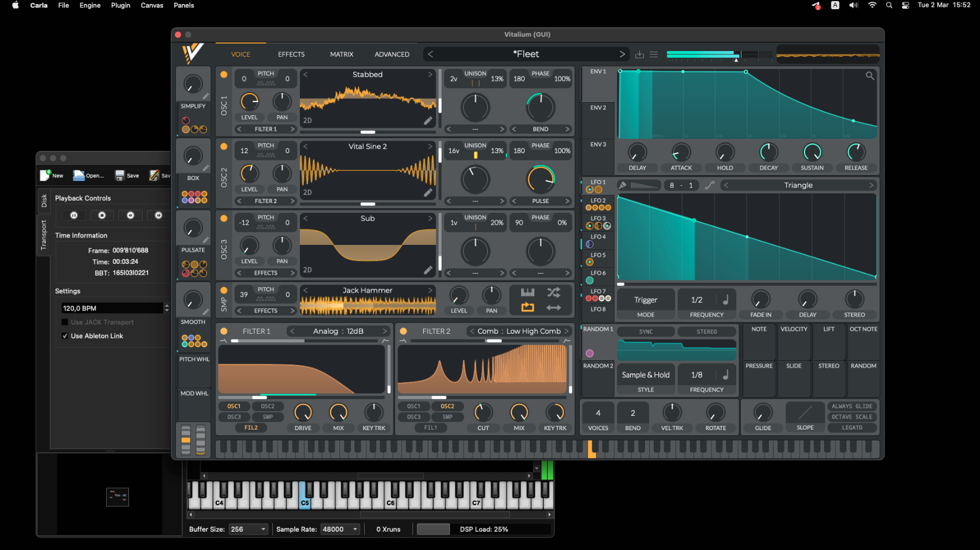Toggle OSC 2 on/off power button
980x550 pixels.
click(224, 147)
